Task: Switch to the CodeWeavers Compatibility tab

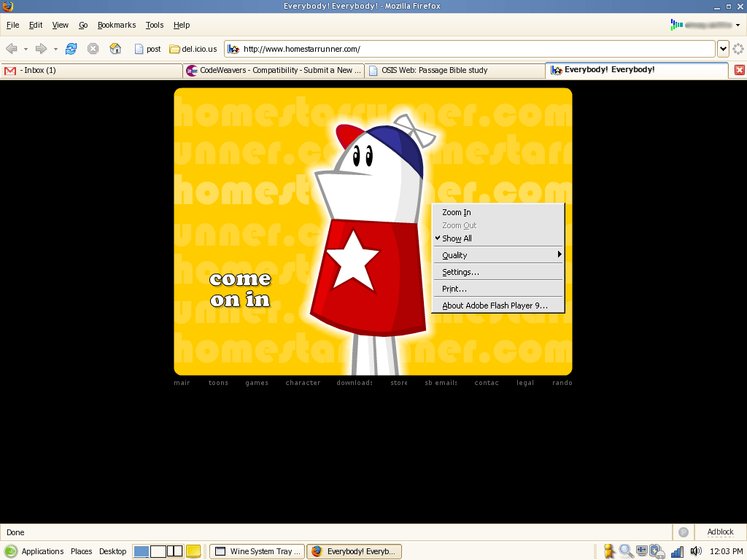Action: pyautogui.click(x=274, y=71)
